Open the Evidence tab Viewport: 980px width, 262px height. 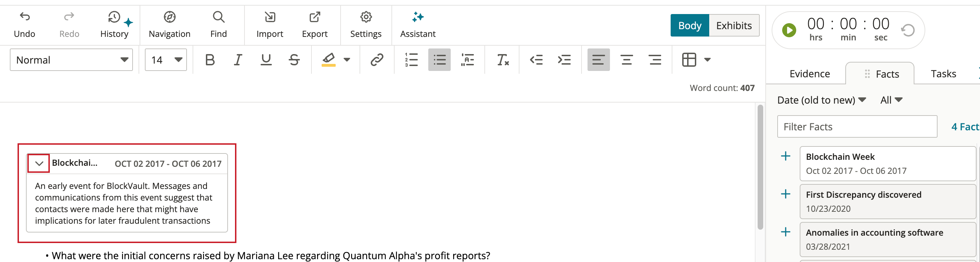(x=810, y=74)
